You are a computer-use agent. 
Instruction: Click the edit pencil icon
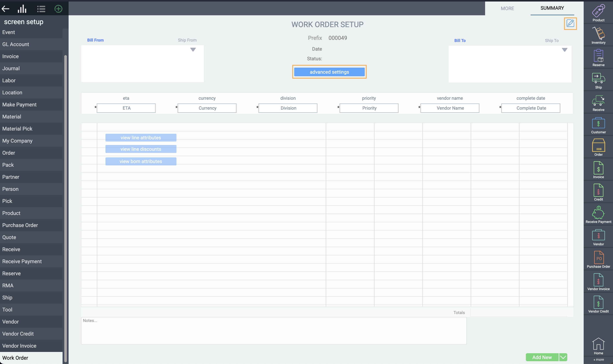coord(570,23)
